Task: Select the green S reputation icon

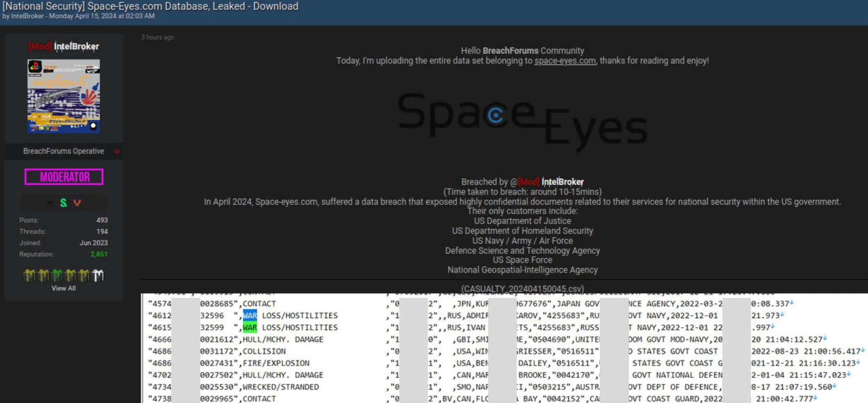Action: point(64,203)
